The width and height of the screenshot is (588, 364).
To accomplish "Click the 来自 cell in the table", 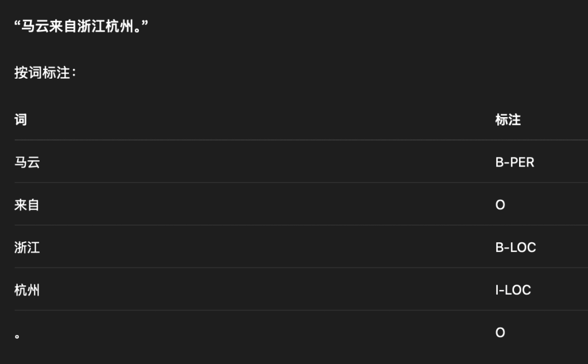I will 27,205.
